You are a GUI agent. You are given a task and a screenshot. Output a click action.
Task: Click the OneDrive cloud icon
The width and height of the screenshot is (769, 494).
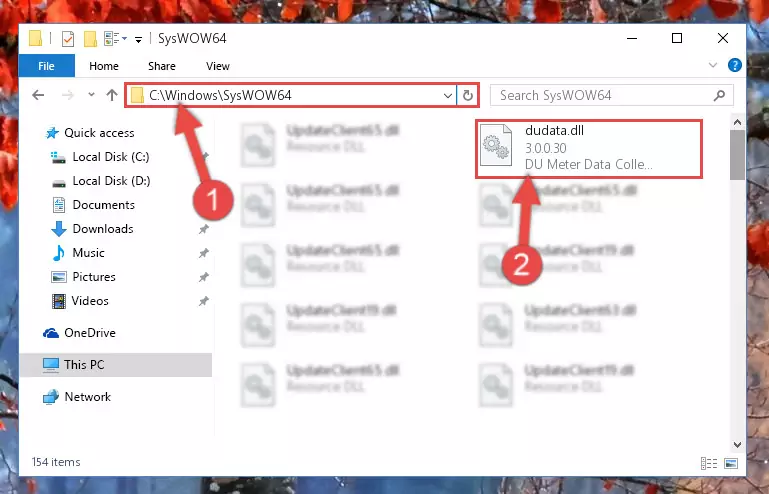51,333
